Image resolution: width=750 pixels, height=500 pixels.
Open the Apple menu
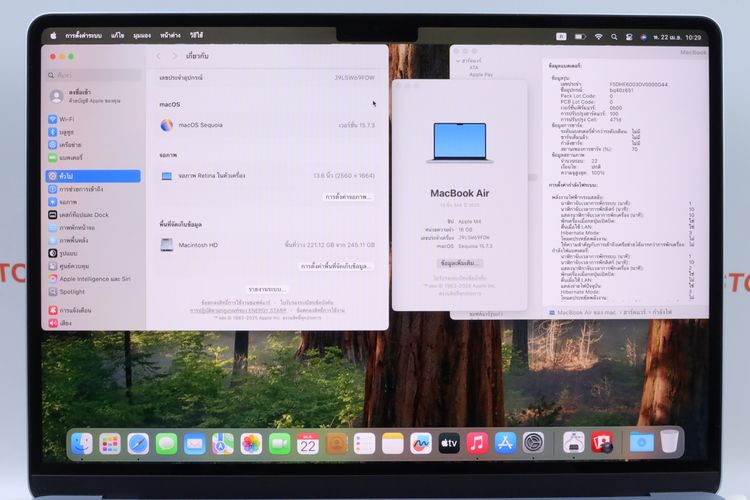(x=54, y=36)
